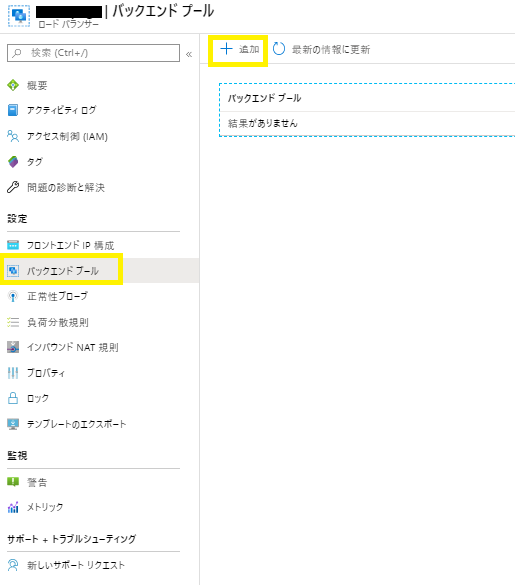Viewport: 515px width, 585px height.
Task: Click the 警告 alert icon
Action: (13, 482)
